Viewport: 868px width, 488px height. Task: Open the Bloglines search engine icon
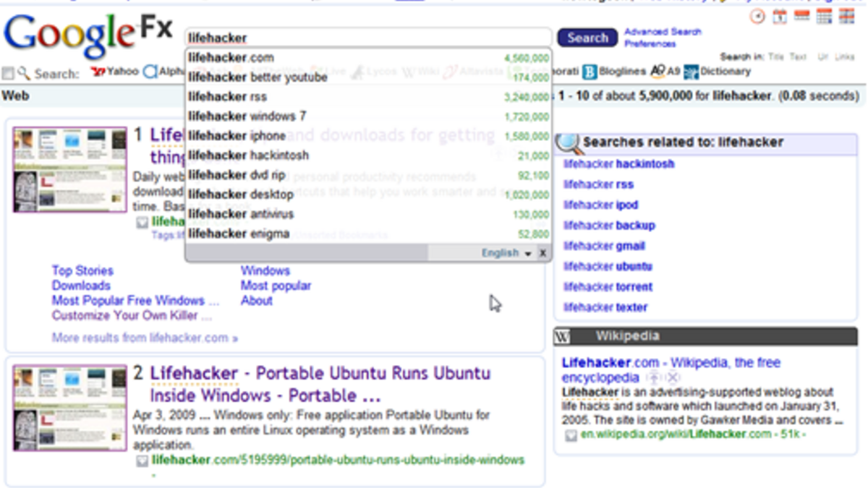coord(590,72)
